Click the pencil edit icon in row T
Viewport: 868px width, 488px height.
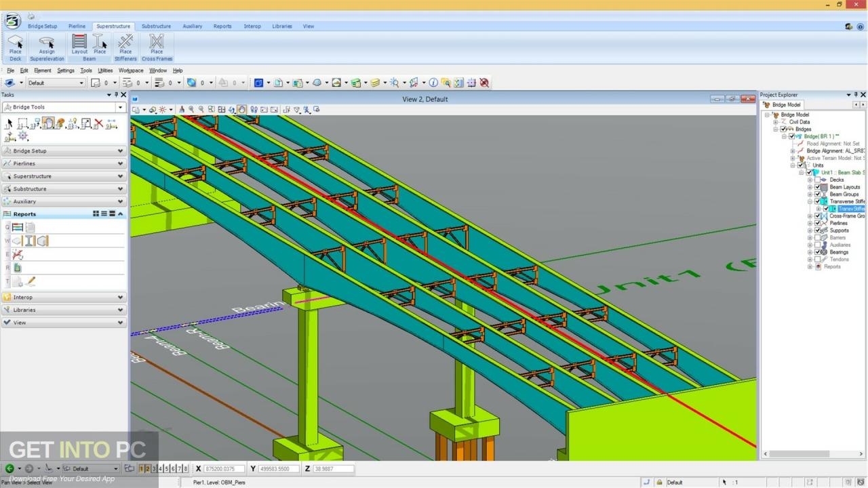(x=31, y=281)
